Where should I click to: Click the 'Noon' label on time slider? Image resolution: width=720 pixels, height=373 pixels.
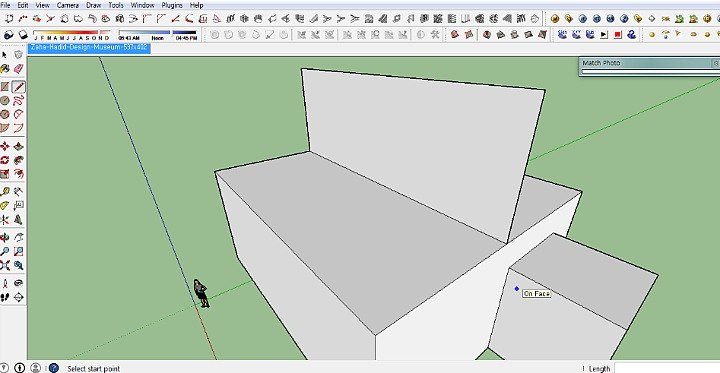click(x=158, y=38)
